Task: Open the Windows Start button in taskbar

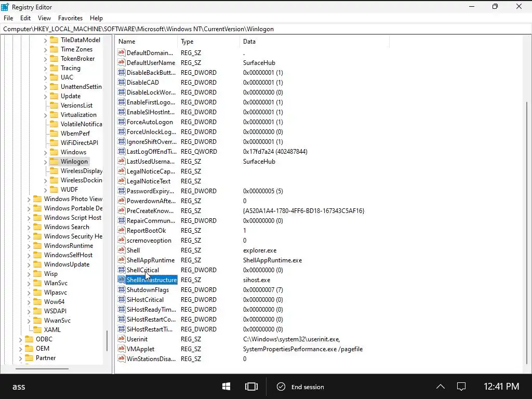Action: click(x=227, y=387)
